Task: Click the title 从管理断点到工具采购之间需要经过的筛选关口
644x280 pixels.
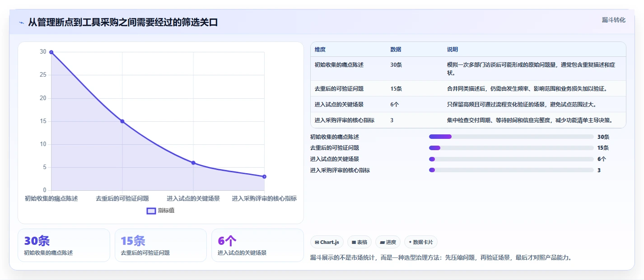Action: pyautogui.click(x=123, y=23)
